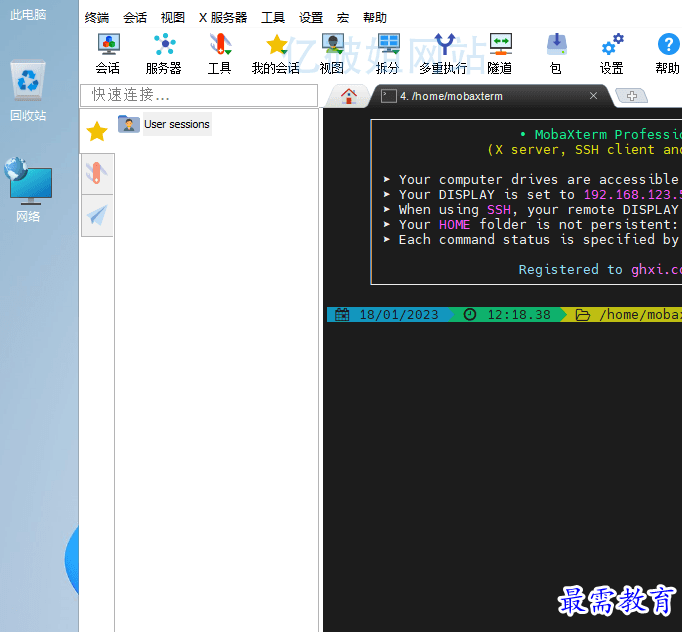The width and height of the screenshot is (682, 632).
Task: Open the 帮助 menu in menu bar
Action: tap(375, 18)
